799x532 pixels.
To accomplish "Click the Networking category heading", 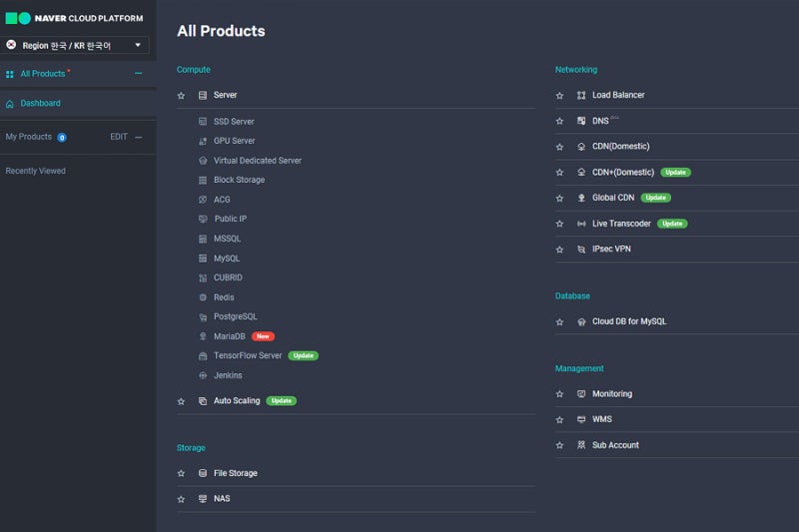I will tap(576, 70).
